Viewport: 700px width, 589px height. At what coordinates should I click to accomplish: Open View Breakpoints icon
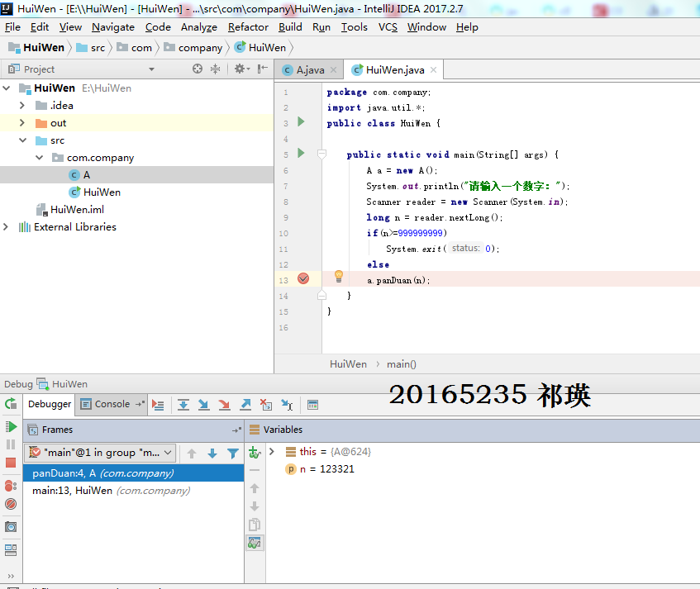pyautogui.click(x=11, y=486)
